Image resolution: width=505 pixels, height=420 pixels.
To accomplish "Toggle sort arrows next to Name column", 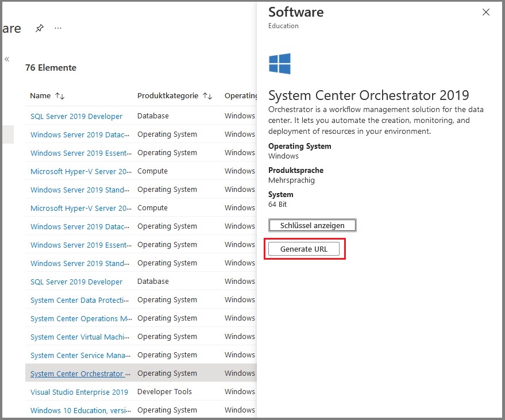I will pos(60,96).
